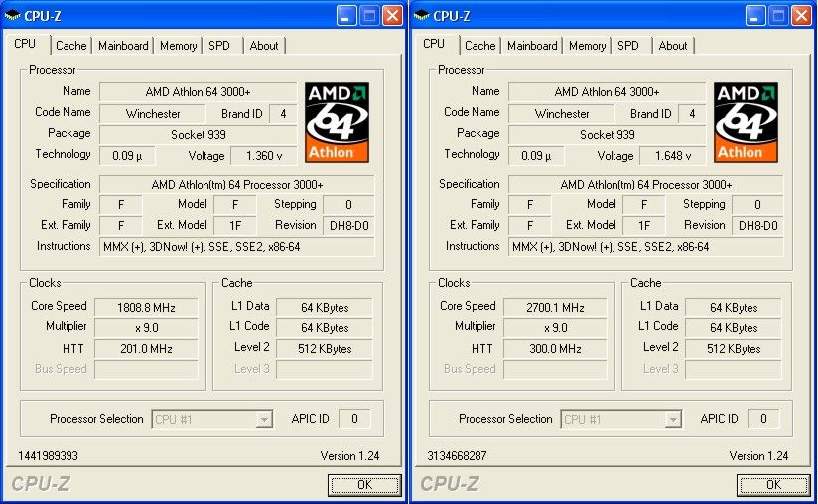The image size is (818, 504).
Task: Click the x 9.0 Multiplier in right window
Action: 555,328
